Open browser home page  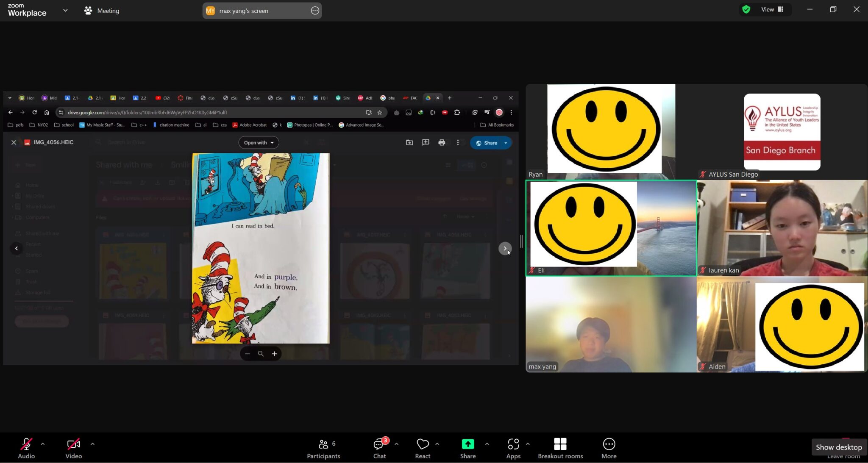coord(47,112)
